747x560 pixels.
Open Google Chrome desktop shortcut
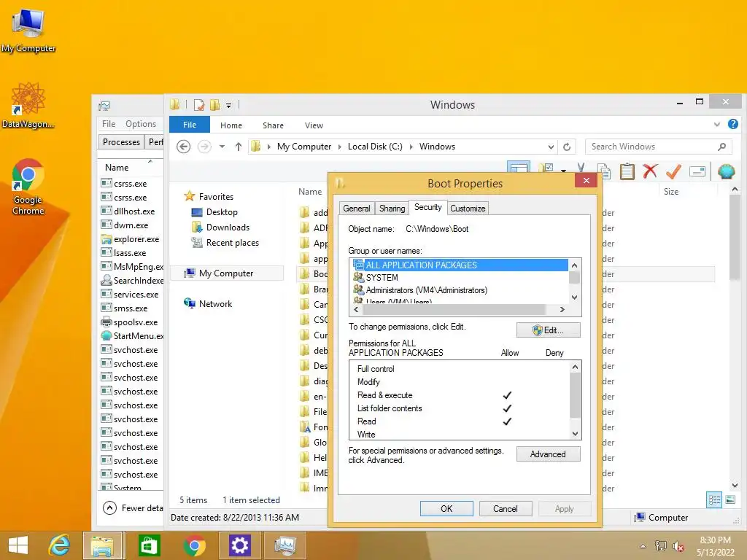(28, 187)
